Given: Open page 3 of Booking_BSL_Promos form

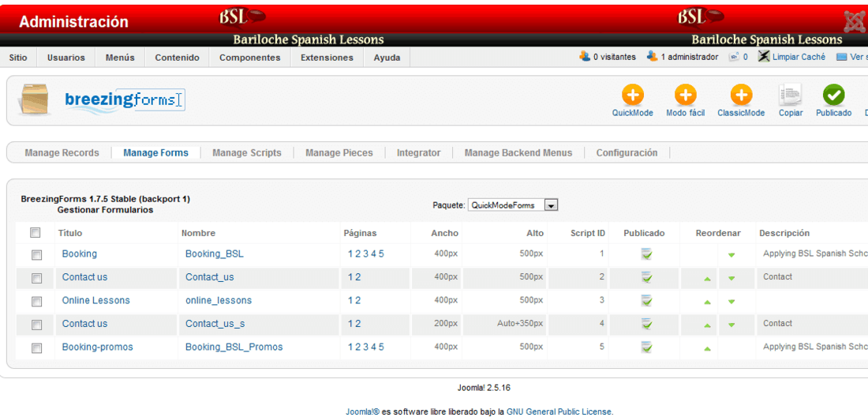Looking at the screenshot, I should point(366,347).
